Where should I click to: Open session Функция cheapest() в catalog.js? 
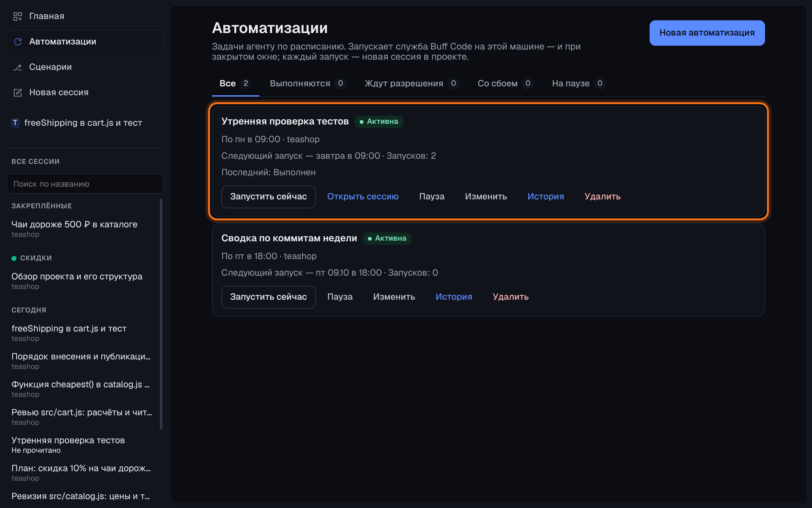82,389
